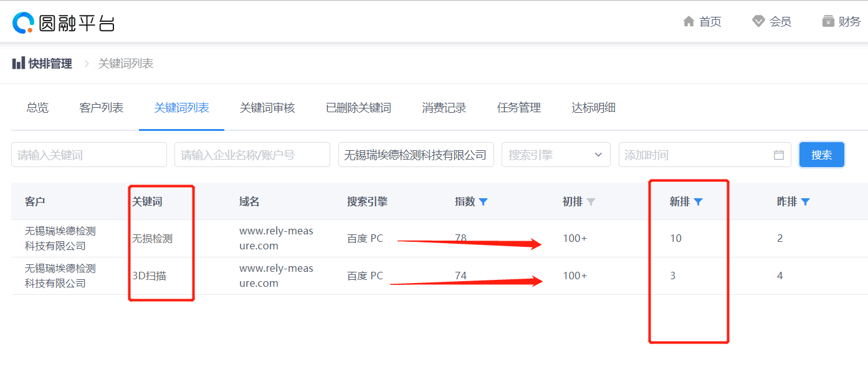Open the 搜索引擎 dropdown

555,155
